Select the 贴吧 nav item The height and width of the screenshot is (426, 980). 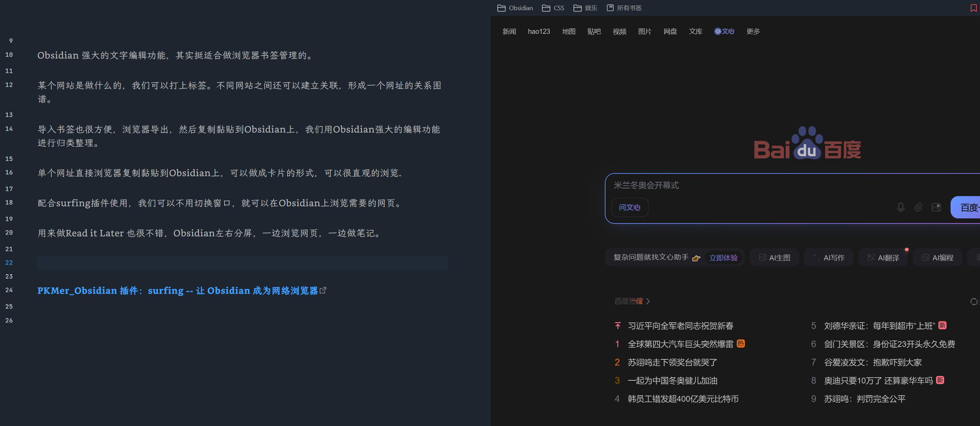pyautogui.click(x=594, y=31)
